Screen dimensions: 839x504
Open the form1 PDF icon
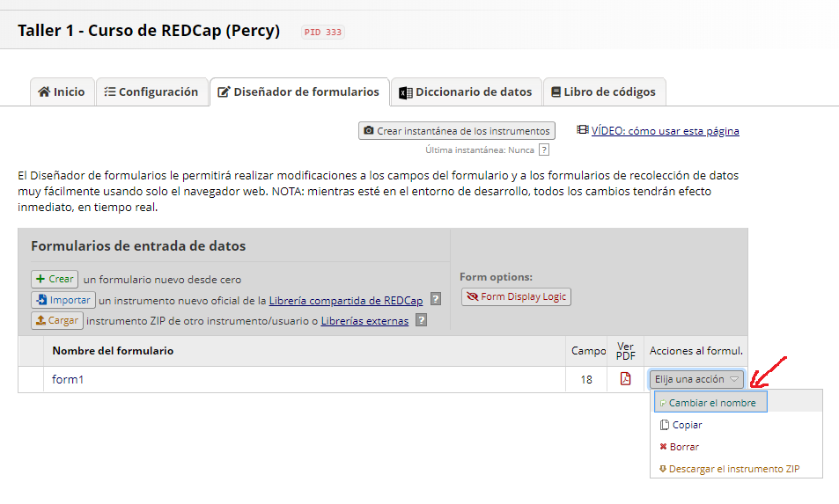[625, 379]
